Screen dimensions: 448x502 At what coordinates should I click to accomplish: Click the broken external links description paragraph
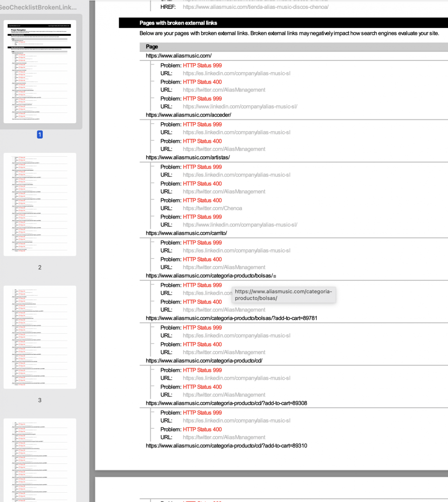[289, 33]
